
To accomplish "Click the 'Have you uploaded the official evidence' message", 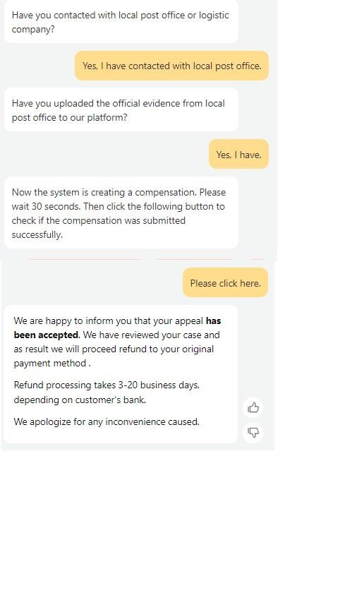I will pyautogui.click(x=121, y=110).
